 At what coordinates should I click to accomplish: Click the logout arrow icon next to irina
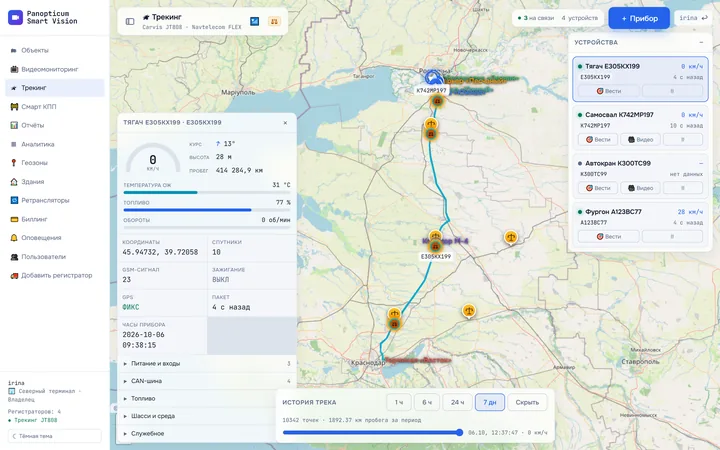pyautogui.click(x=704, y=18)
